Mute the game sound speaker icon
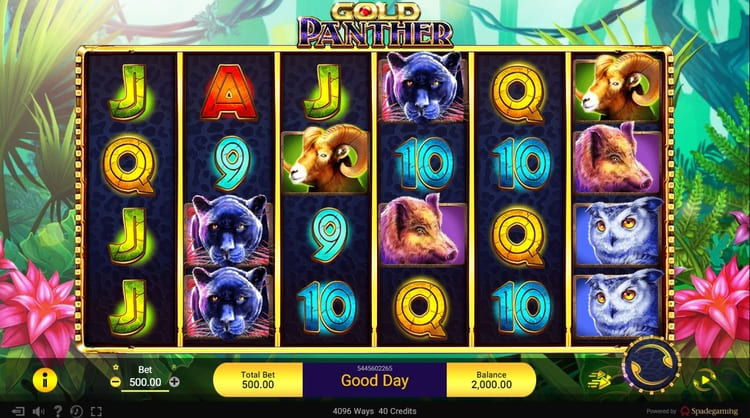 [38, 411]
